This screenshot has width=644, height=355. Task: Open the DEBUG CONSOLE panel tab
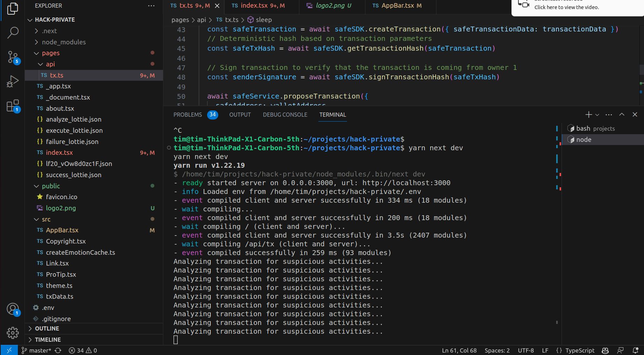(285, 115)
